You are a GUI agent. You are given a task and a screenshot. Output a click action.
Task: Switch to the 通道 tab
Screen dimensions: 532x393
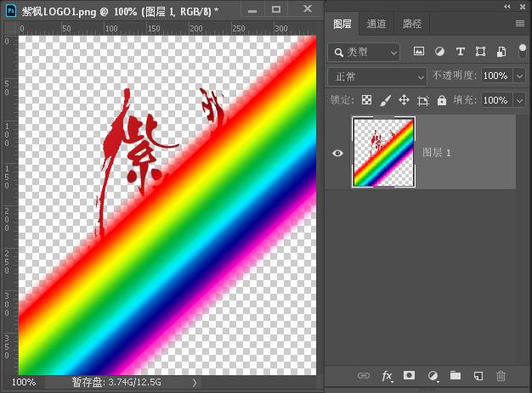(376, 24)
